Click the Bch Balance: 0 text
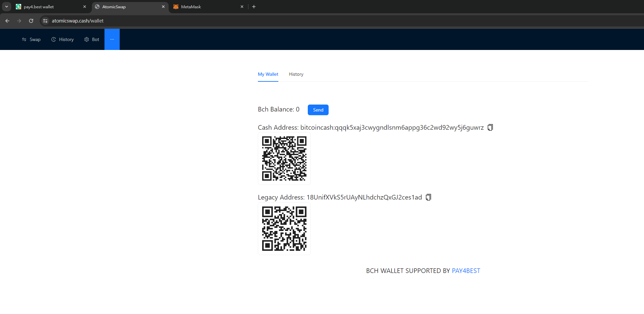644x314 pixels. point(279,110)
